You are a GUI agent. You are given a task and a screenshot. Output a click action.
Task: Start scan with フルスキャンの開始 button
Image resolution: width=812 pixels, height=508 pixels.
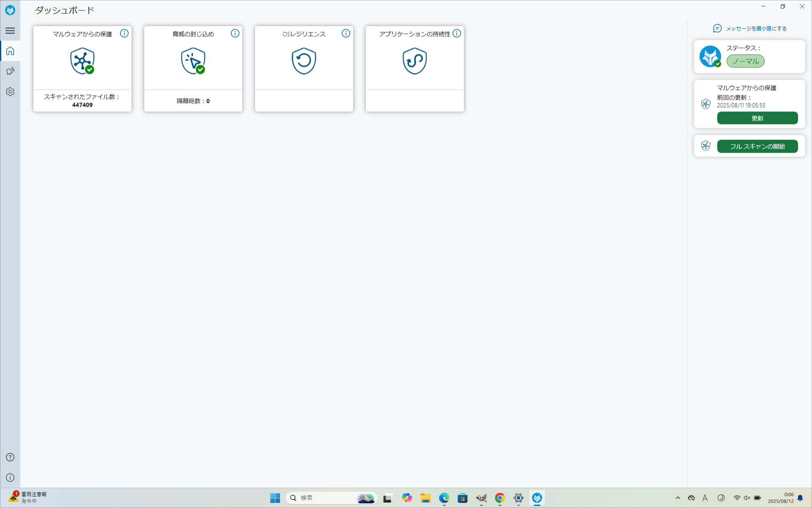pyautogui.click(x=757, y=146)
